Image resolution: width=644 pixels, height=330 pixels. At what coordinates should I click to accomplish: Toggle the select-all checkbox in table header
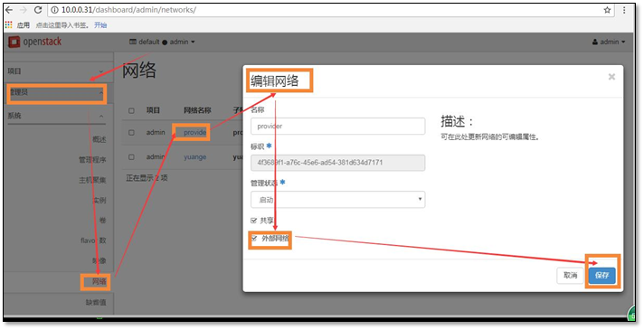pos(131,111)
